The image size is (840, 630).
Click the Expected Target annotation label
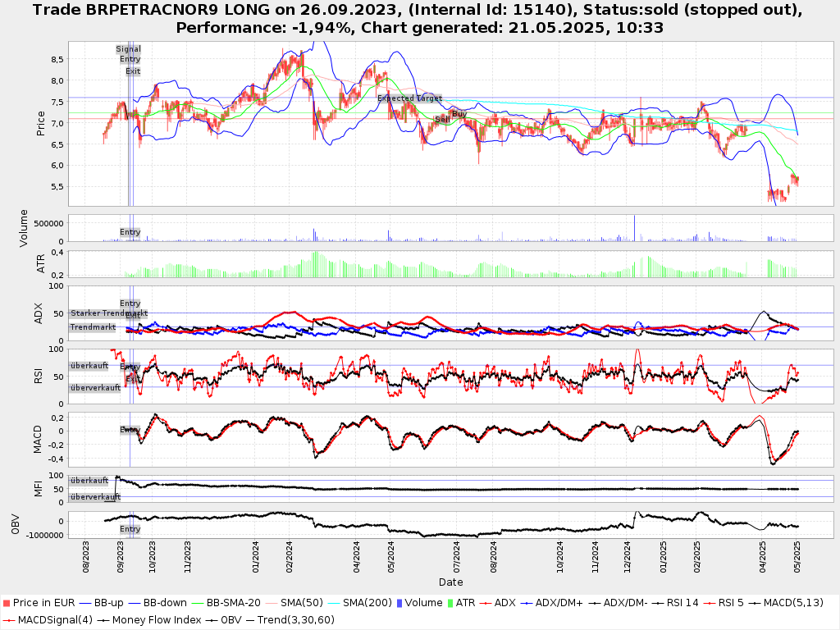point(409,98)
